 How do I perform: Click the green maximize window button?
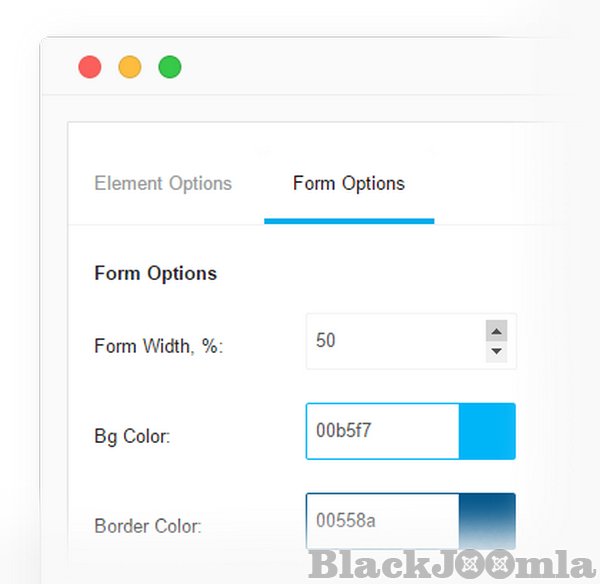click(170, 67)
